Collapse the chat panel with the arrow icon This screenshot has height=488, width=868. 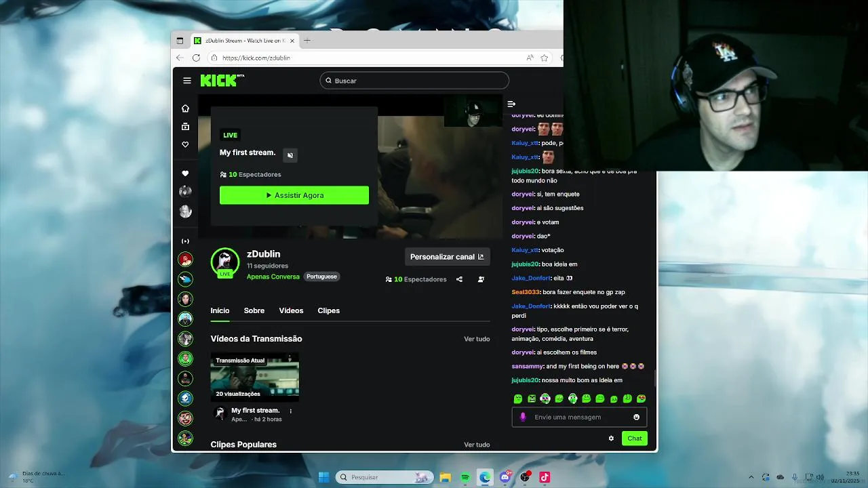[511, 104]
